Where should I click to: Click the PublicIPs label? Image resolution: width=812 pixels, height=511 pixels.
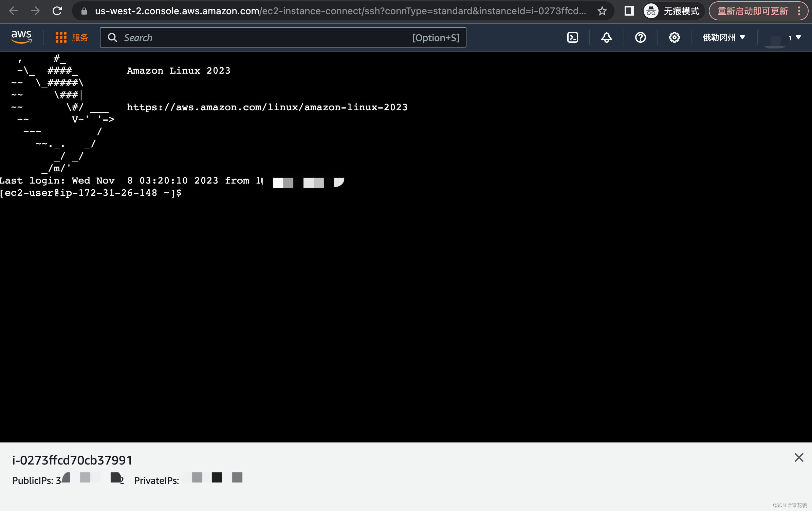(x=33, y=480)
